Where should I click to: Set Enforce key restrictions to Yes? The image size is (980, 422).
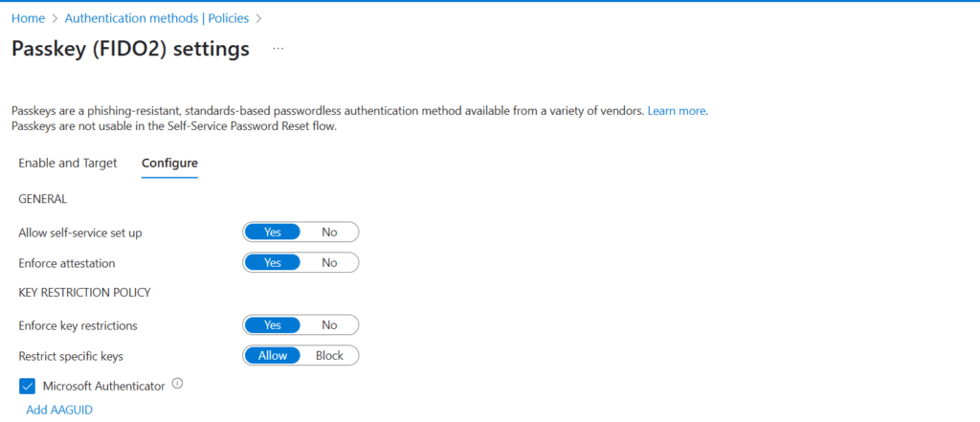click(x=273, y=325)
